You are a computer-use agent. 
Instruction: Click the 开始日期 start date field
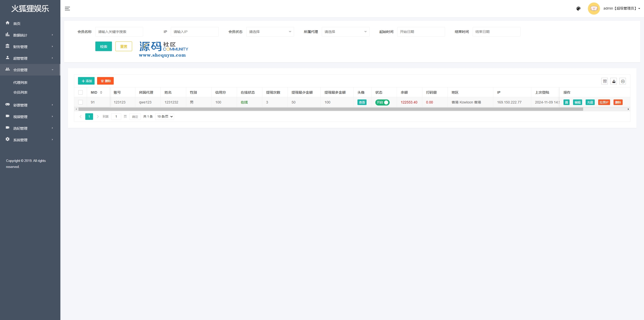point(421,32)
